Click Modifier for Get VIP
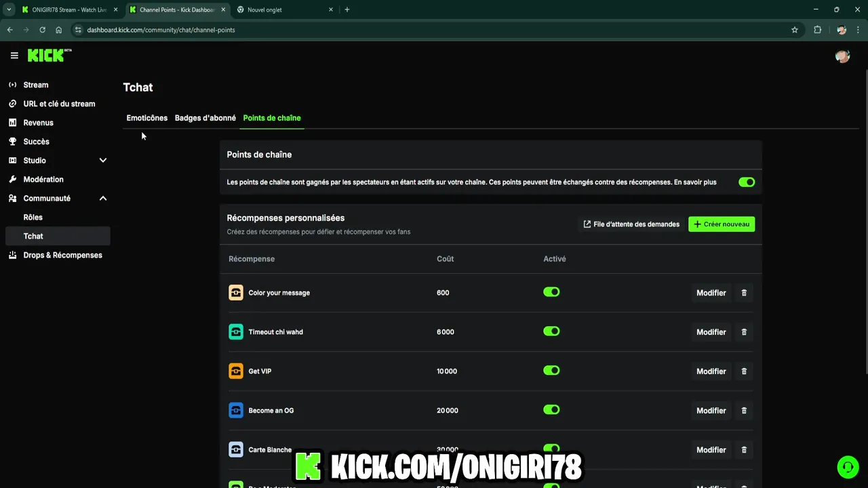Image resolution: width=868 pixels, height=488 pixels. point(711,371)
